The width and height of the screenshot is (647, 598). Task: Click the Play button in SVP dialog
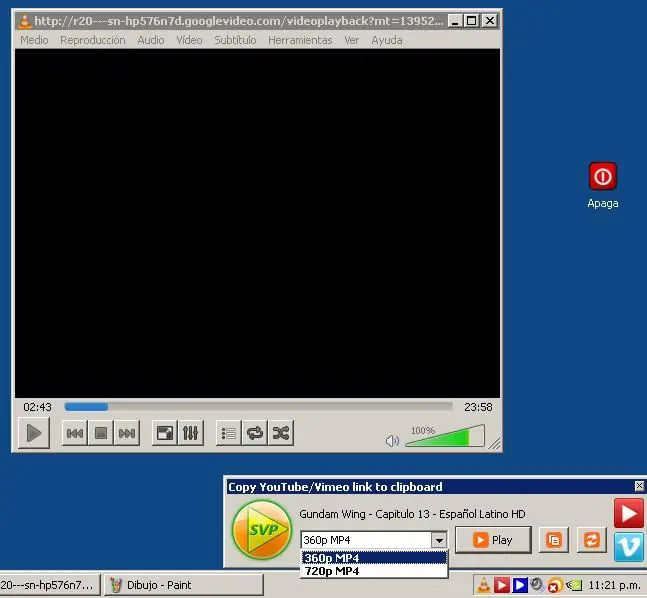tap(493, 540)
